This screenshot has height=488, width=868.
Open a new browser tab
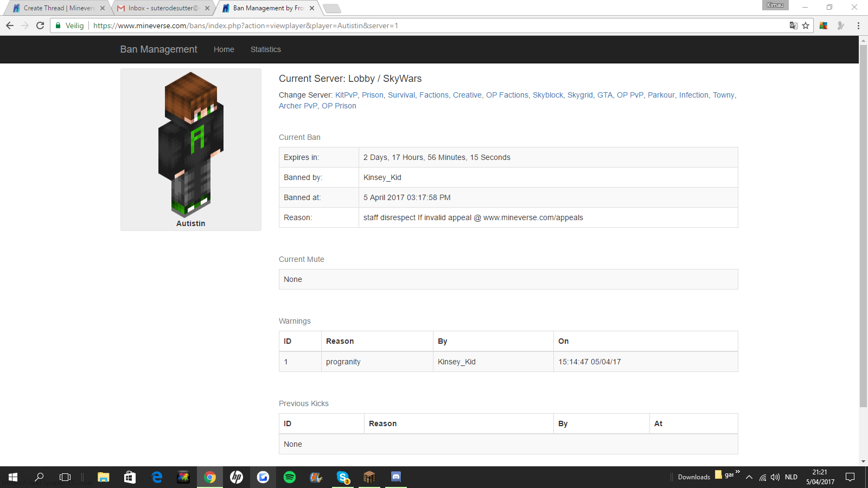pos(331,8)
